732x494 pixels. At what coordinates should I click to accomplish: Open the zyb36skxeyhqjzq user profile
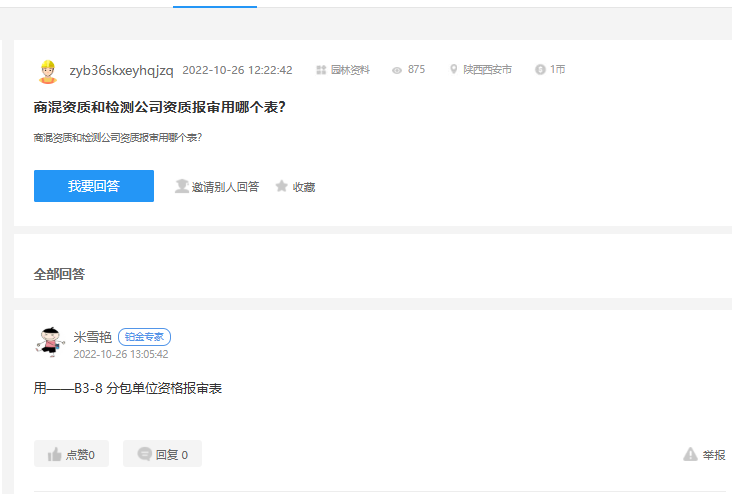pos(121,71)
